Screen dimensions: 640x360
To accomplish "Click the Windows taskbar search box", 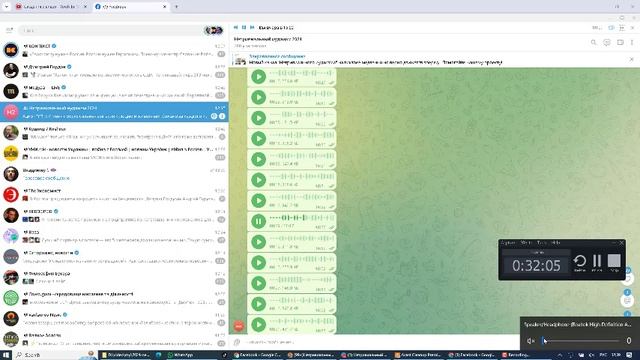I will (56, 355).
